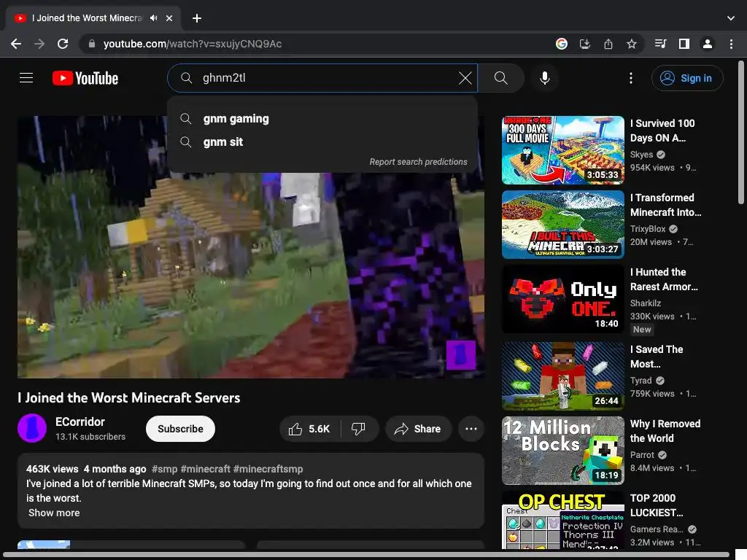Click the #minecraft hashtag

205,469
